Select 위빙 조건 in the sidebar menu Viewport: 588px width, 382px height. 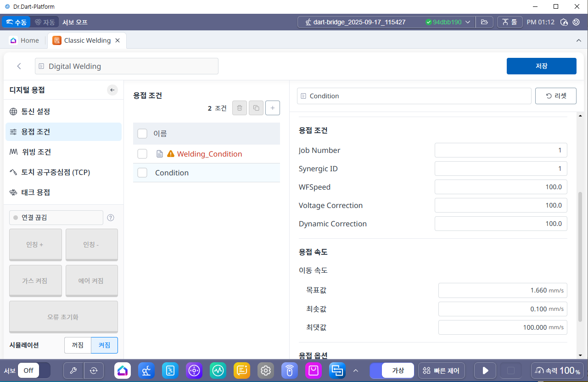pos(36,152)
